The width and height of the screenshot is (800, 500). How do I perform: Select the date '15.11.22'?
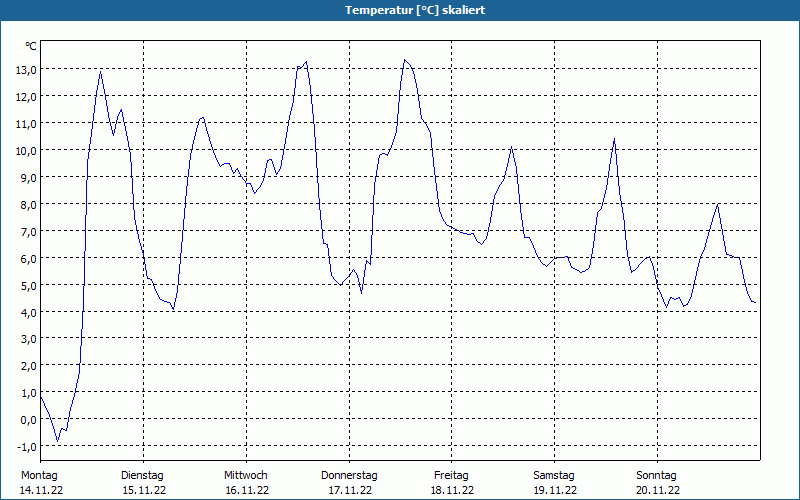coord(144,490)
